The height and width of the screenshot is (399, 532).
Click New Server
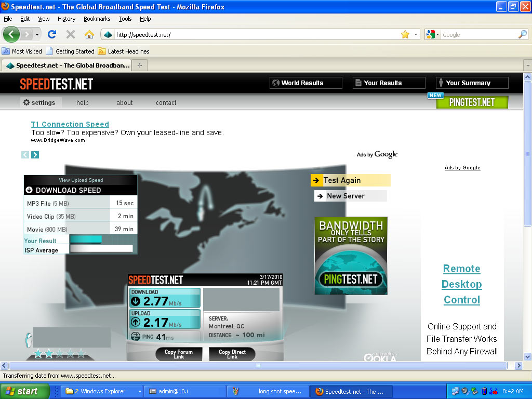(351, 196)
